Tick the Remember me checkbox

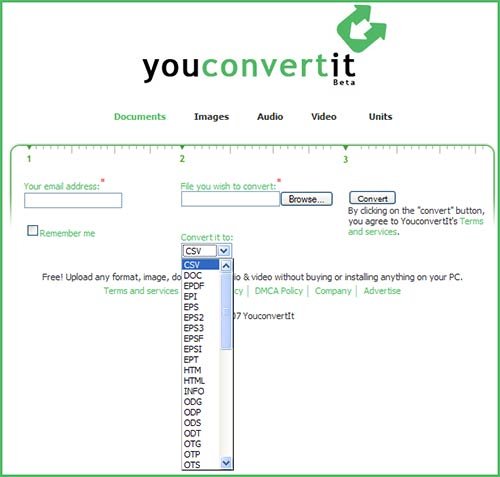tap(32, 231)
